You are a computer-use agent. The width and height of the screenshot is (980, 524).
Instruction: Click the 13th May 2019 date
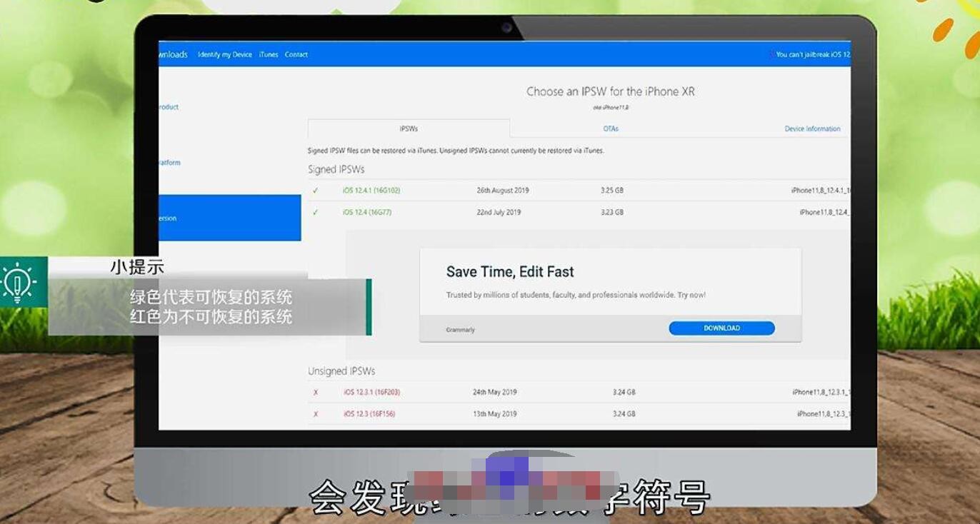494,414
